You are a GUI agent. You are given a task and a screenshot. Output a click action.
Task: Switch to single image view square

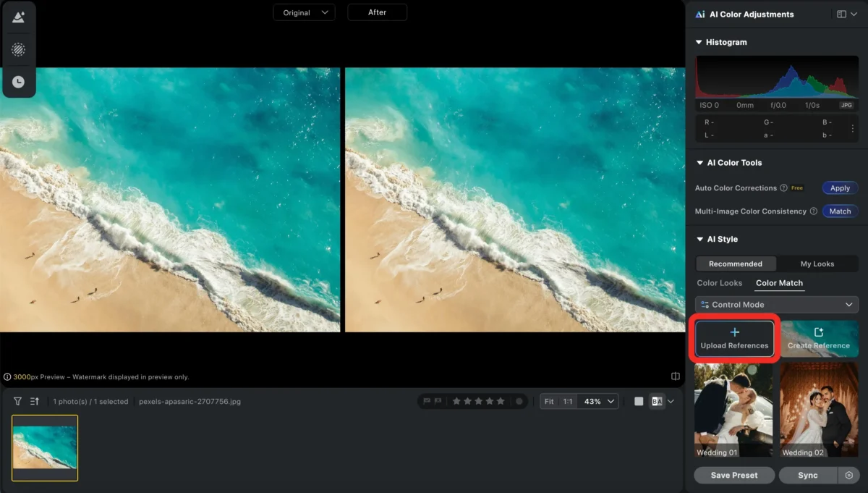click(x=639, y=401)
